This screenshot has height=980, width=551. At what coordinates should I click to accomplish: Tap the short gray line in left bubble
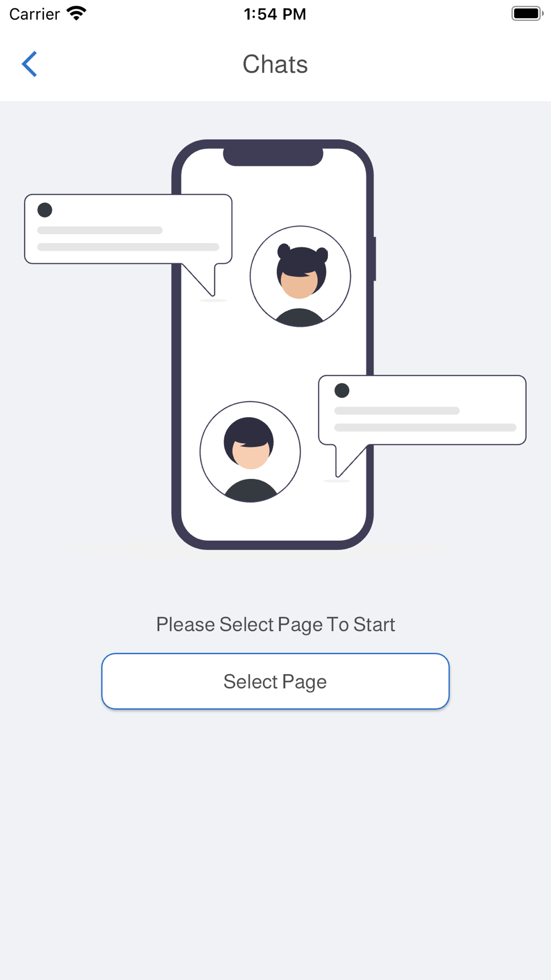(x=100, y=230)
